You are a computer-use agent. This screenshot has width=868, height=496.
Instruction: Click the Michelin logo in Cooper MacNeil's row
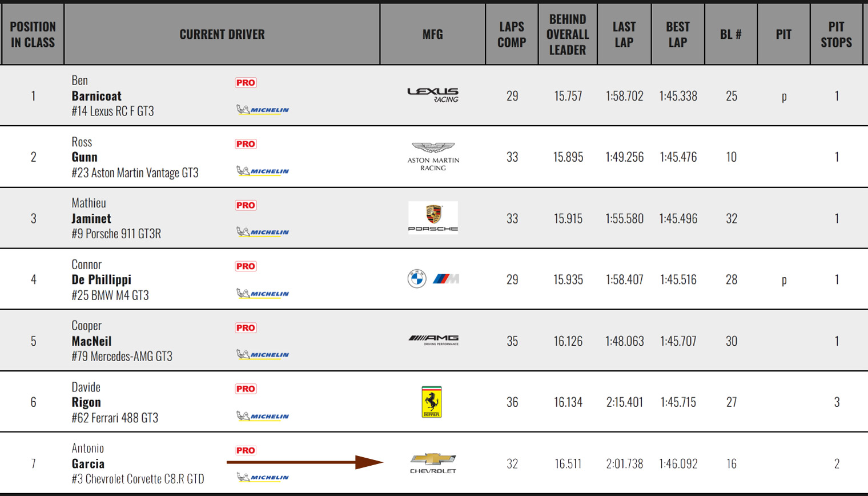[x=263, y=355]
